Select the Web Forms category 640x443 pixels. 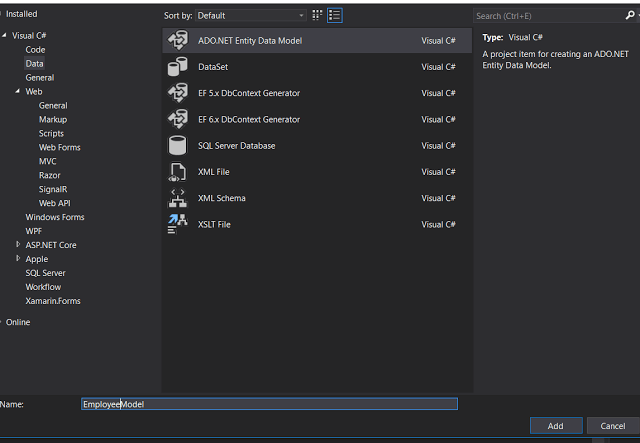click(60, 147)
